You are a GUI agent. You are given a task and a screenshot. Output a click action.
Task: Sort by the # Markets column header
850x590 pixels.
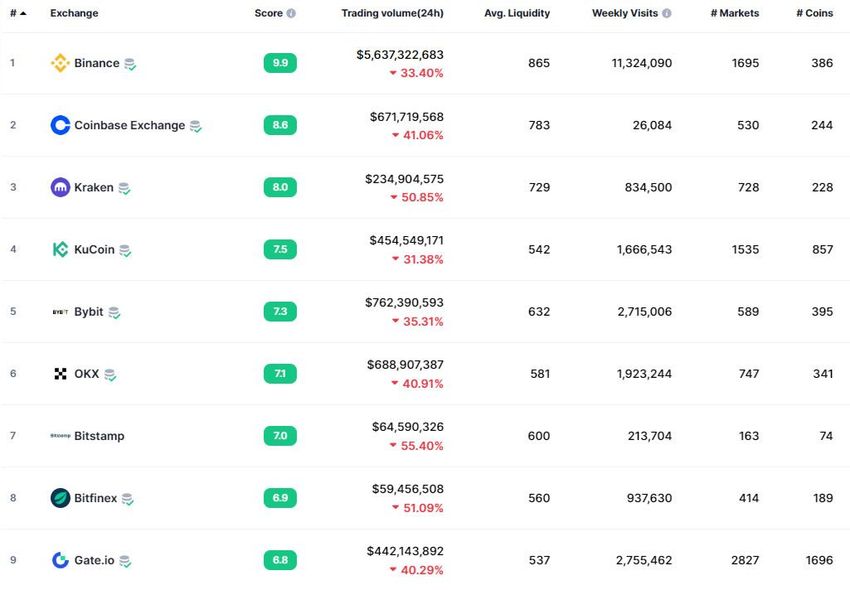[x=734, y=13]
